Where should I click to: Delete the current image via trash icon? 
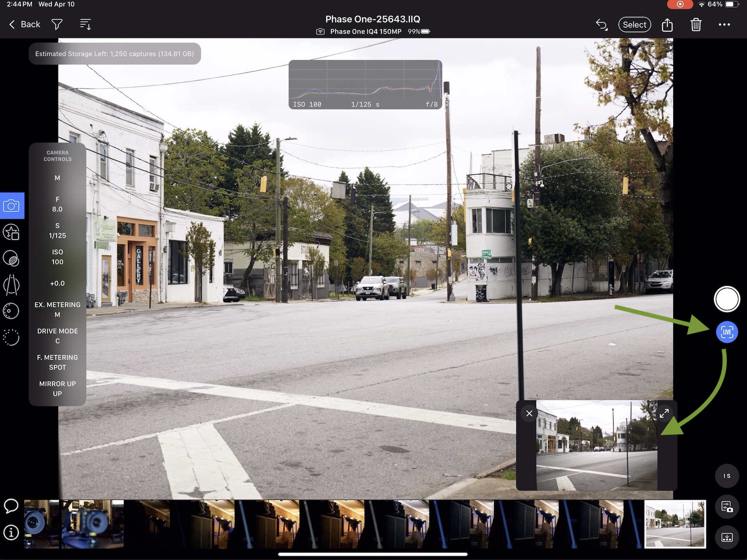click(695, 24)
